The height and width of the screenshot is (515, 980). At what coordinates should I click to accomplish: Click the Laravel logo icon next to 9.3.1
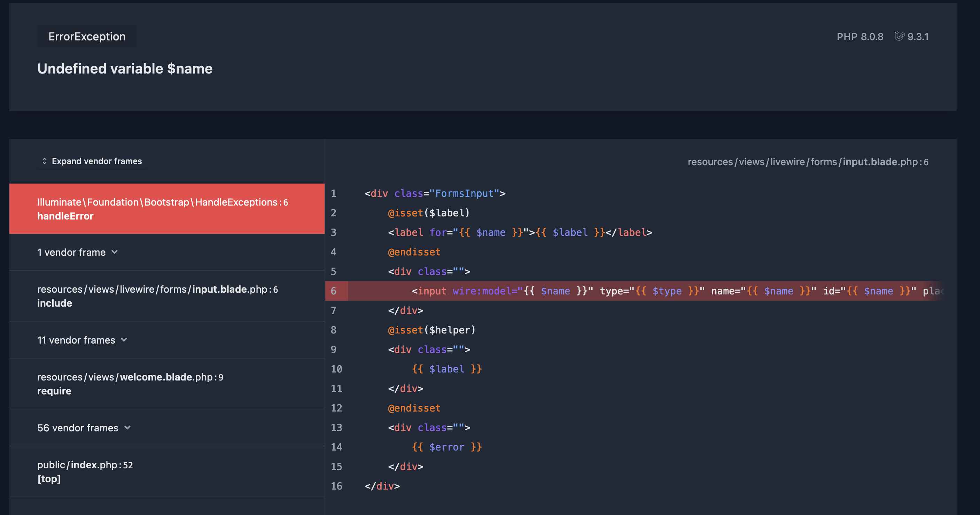(x=899, y=37)
